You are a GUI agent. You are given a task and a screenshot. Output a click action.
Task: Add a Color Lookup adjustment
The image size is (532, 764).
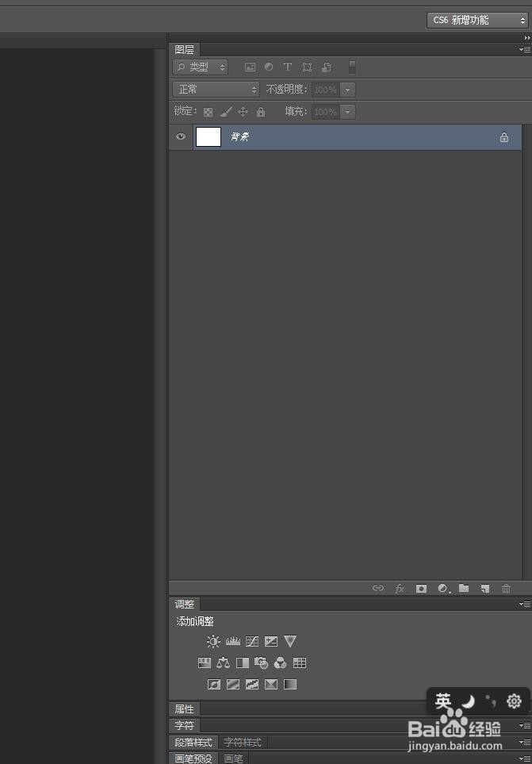[300, 662]
